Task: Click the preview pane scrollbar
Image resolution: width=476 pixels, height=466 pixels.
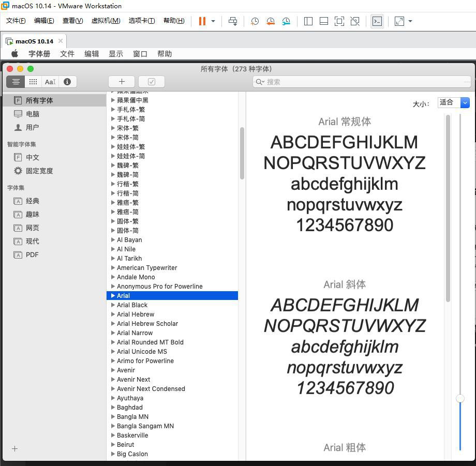Action: click(x=448, y=208)
